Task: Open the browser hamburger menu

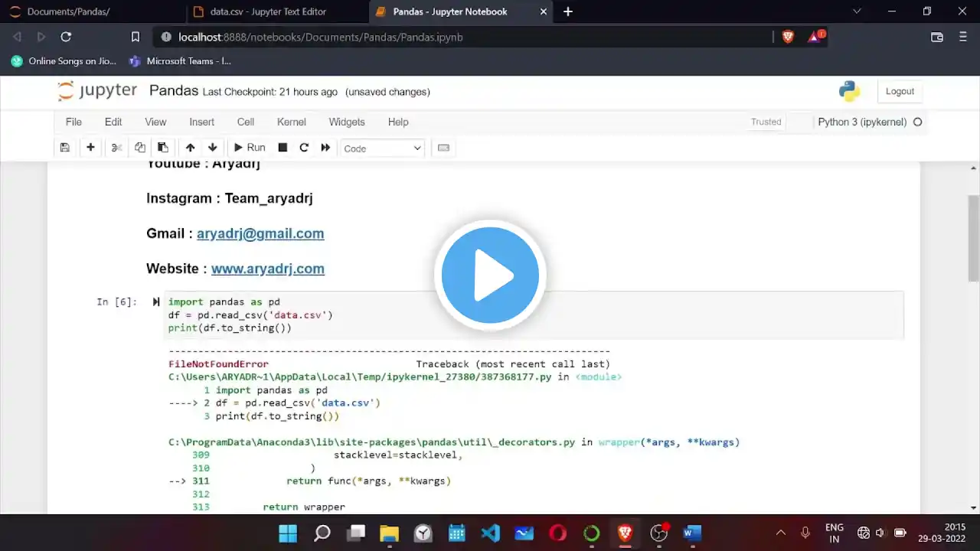Action: [x=963, y=37]
